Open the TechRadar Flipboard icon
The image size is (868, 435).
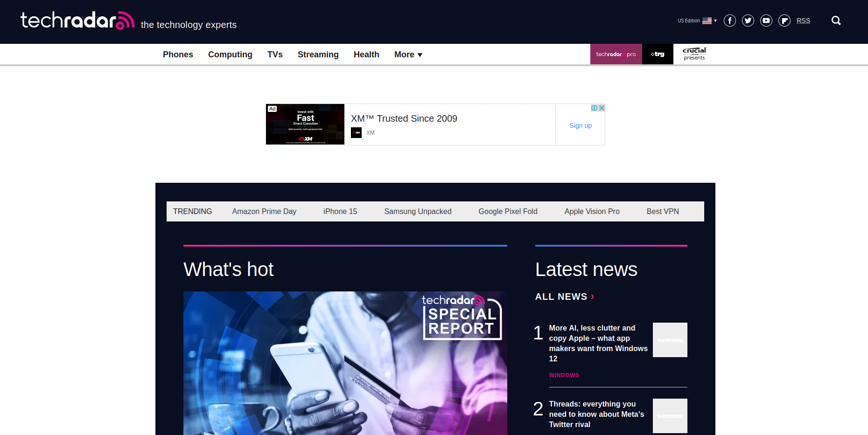click(784, 21)
